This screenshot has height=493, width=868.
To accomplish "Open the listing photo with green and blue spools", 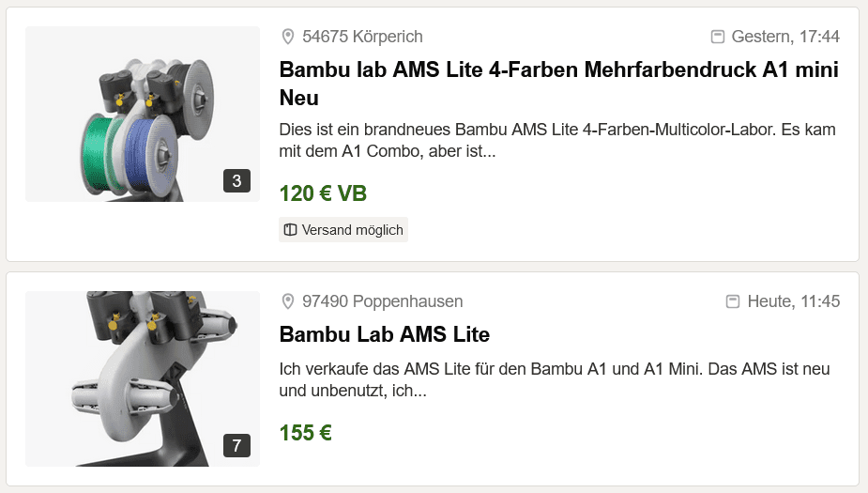I will (143, 114).
